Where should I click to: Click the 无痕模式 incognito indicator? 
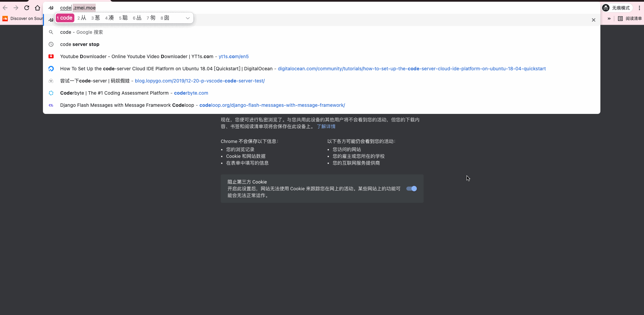point(617,8)
